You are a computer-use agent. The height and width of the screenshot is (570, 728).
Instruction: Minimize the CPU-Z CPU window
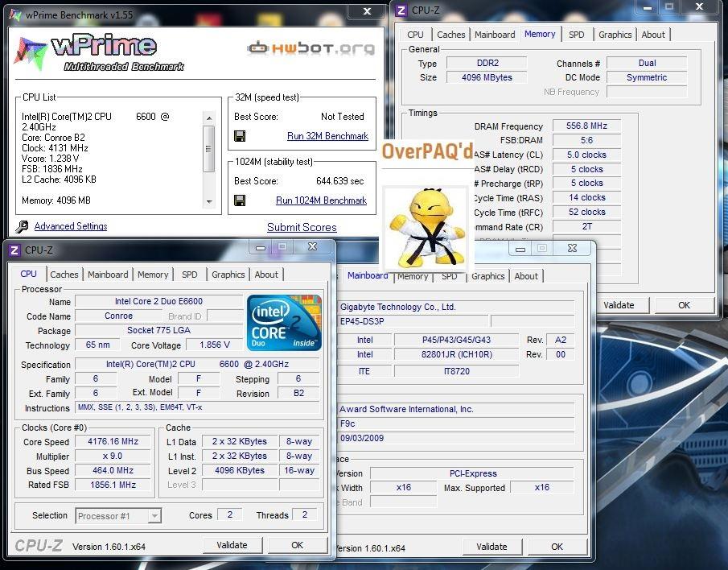pyautogui.click(x=261, y=248)
